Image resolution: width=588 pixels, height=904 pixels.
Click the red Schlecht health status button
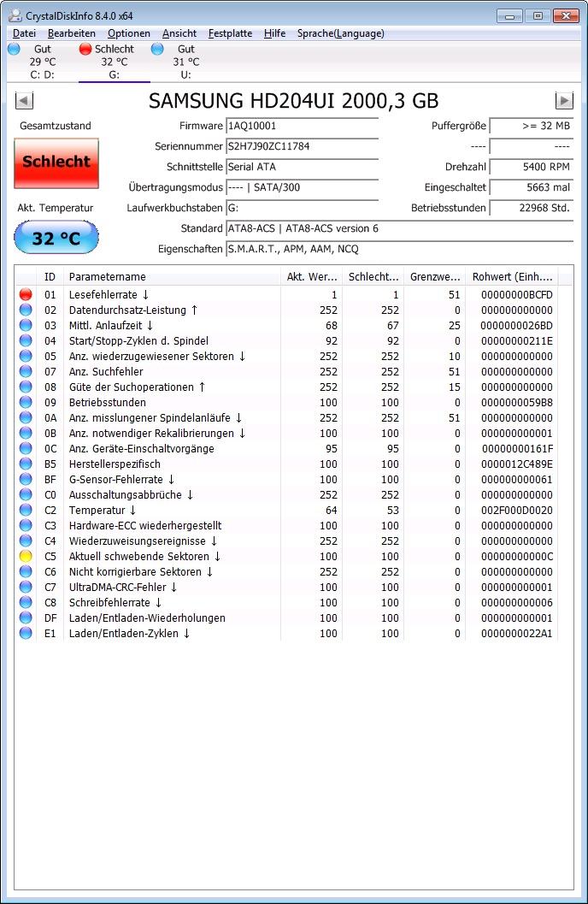(56, 163)
